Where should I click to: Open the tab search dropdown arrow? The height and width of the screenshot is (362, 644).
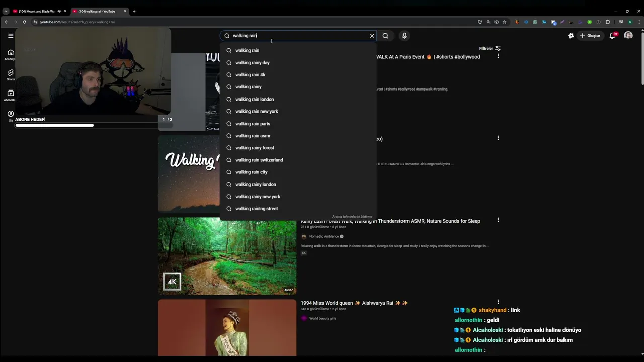(6, 11)
